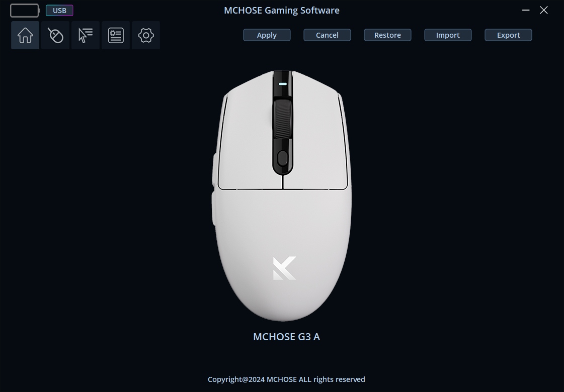Restore default settings
This screenshot has width=564, height=392.
388,35
